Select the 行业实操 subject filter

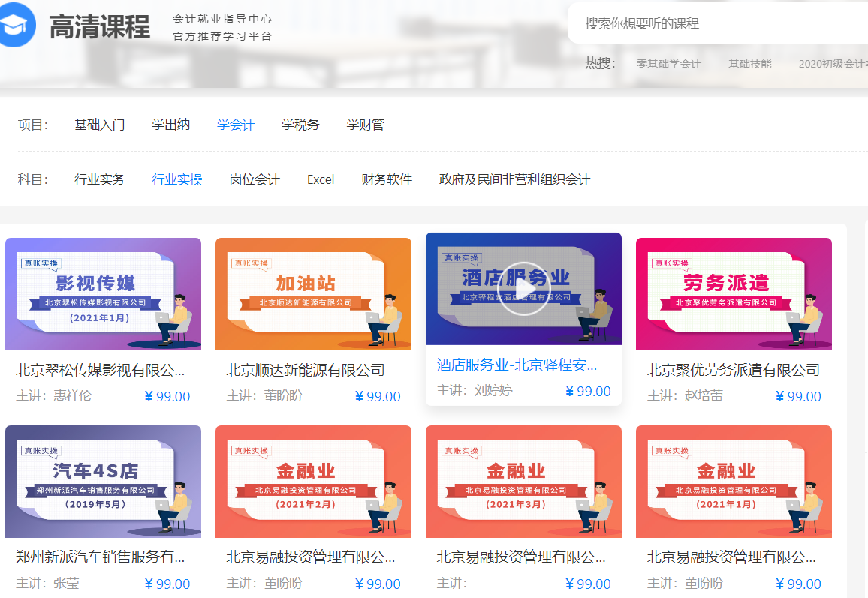pyautogui.click(x=177, y=180)
